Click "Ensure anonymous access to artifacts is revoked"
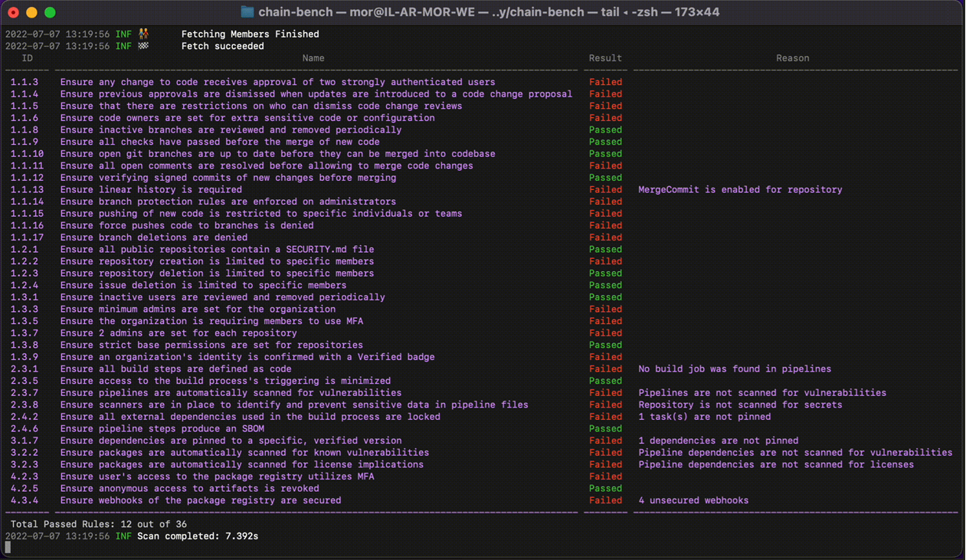Viewport: 966px width, 560px height. point(189,488)
